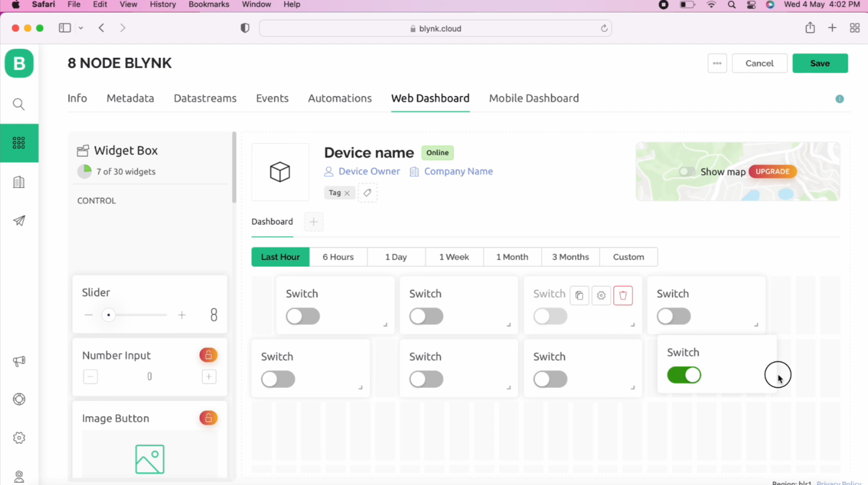868x485 pixels.
Task: Select the 1 Month time range
Action: [512, 257]
